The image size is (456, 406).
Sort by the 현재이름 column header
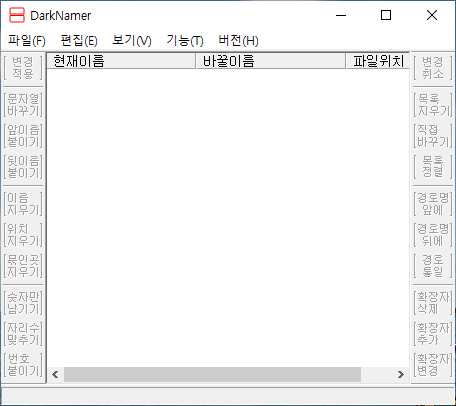click(x=121, y=61)
